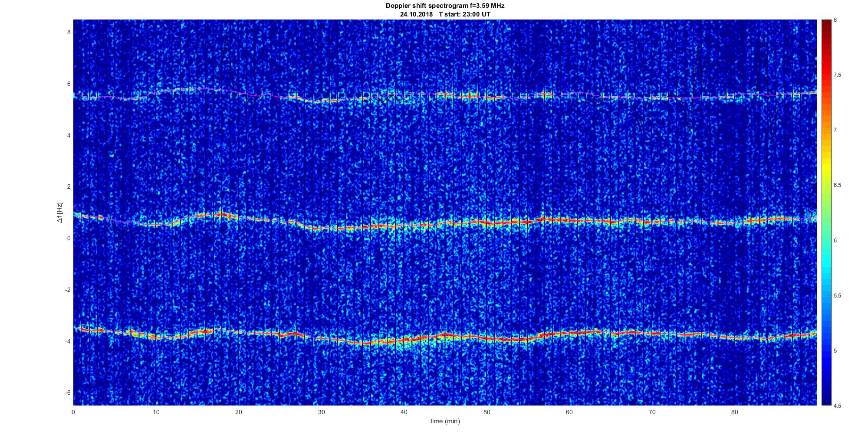Click the black tracking spike near 18 minutes
Viewport: 868px width, 435px height.
pyautogui.click(x=226, y=61)
